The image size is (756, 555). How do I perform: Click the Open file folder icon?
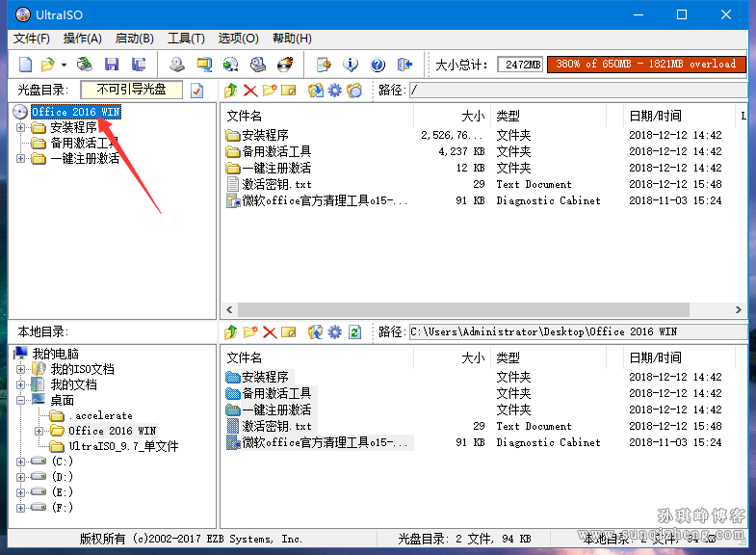(x=48, y=65)
